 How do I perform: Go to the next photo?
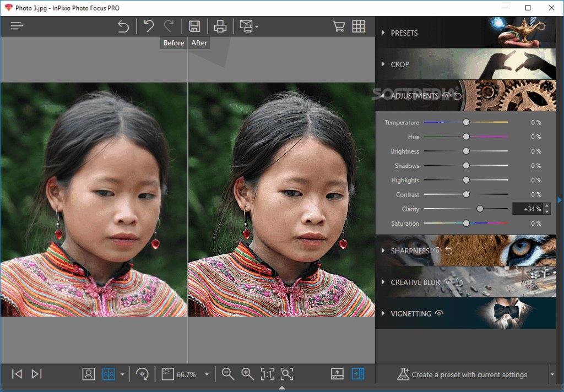[36, 374]
